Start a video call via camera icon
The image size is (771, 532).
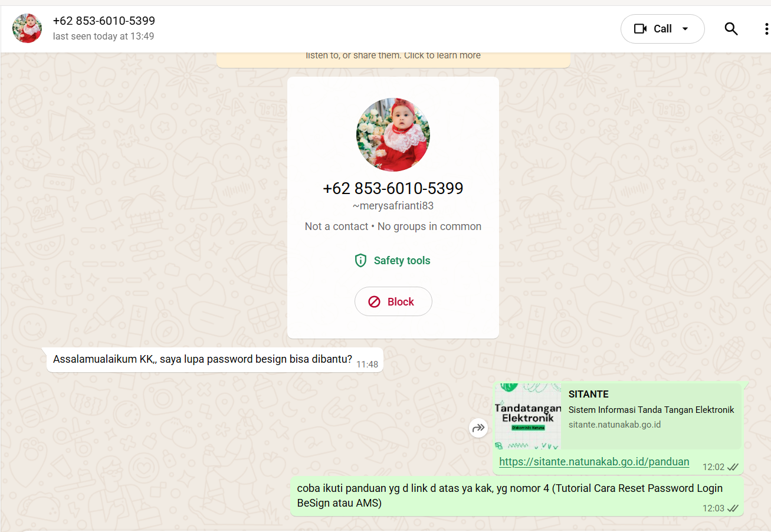[x=640, y=29]
